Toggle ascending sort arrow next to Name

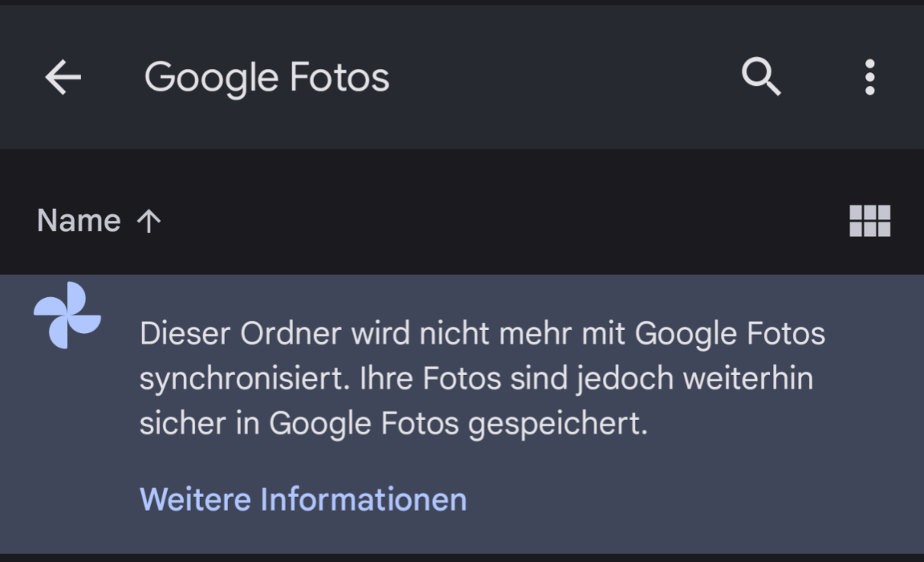tap(149, 222)
